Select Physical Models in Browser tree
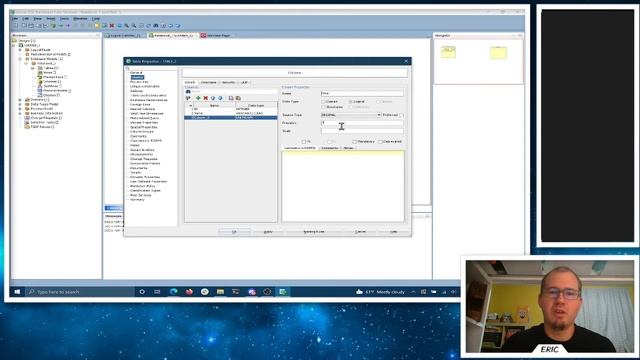Image resolution: width=640 pixels, height=360 pixels. 55,91
